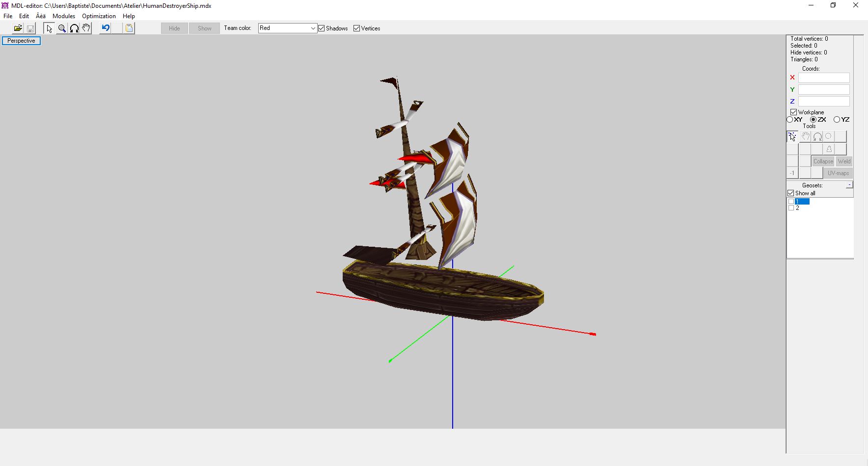Check the box for geoset 1

click(x=791, y=202)
